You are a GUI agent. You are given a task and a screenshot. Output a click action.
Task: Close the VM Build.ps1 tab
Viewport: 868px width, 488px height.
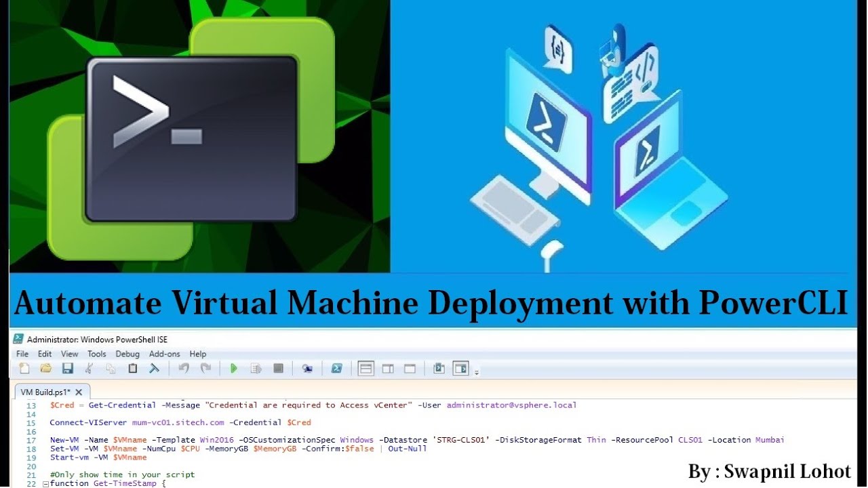79,392
